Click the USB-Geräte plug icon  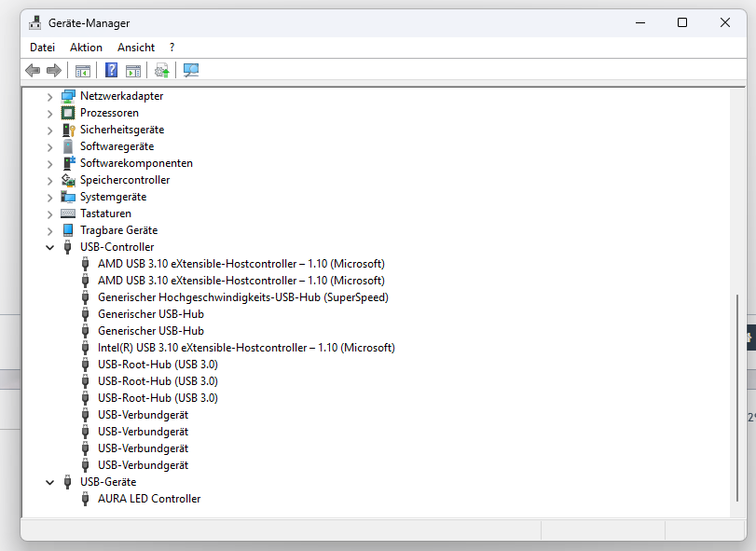coord(68,482)
